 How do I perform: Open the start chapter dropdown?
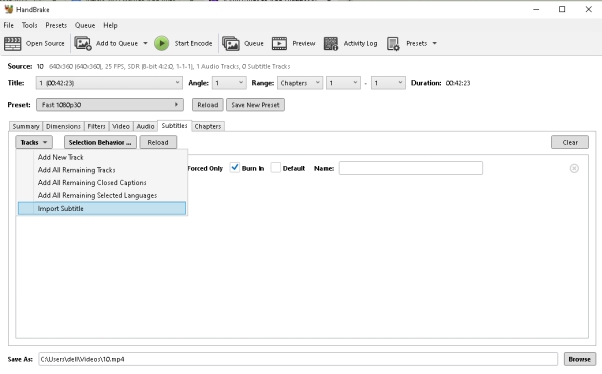[x=343, y=83]
